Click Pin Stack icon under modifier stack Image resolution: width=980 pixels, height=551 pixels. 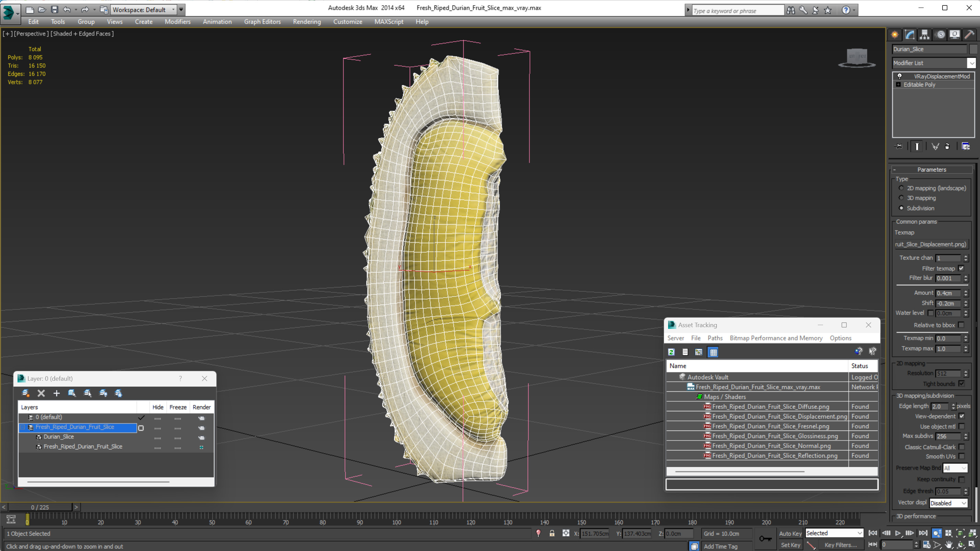click(x=899, y=146)
